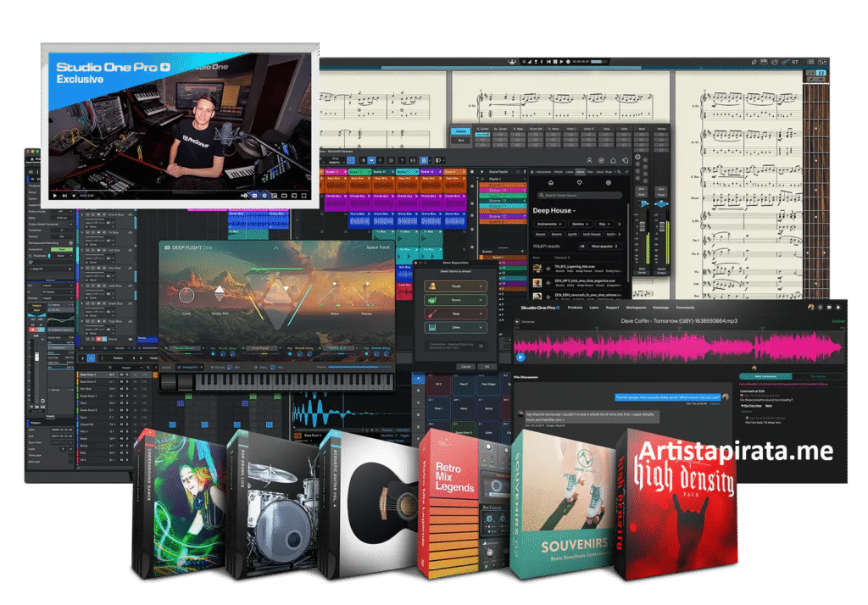Enable the Vocals stem extraction checkbox
This screenshot has width=868, height=605.
481,286
